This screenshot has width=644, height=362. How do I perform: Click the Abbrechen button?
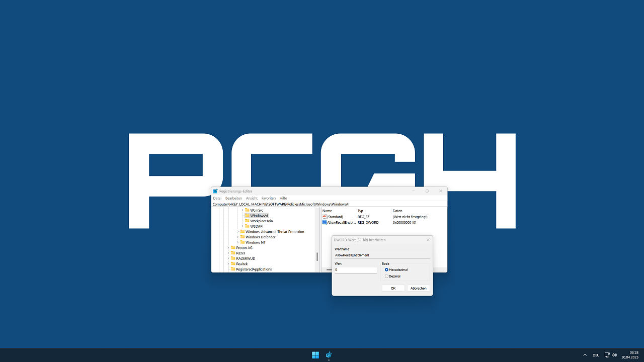[419, 288]
